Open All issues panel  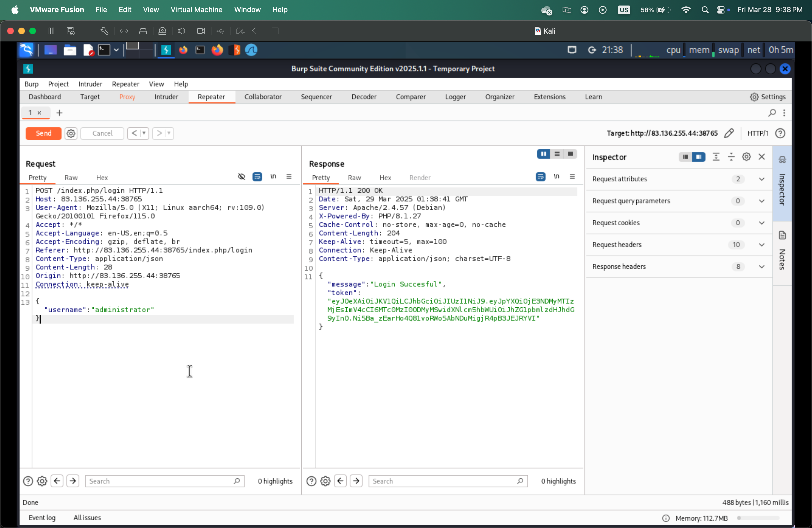87,518
